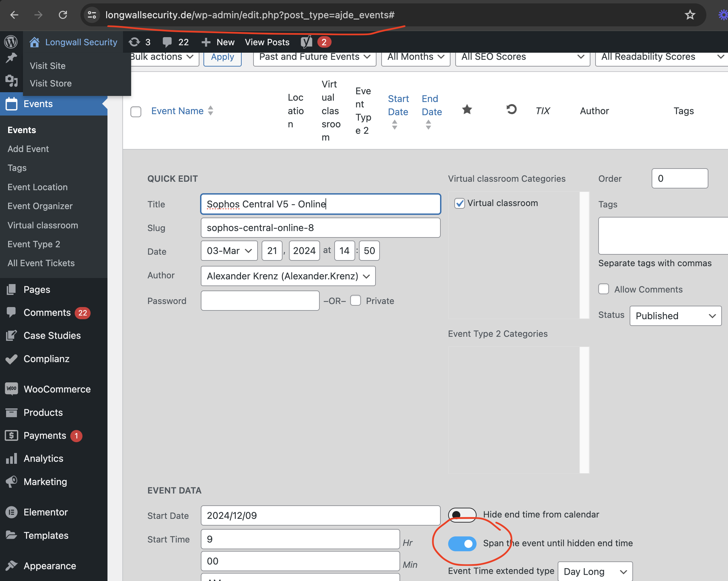Open All Event Tickets submenu item
Image resolution: width=728 pixels, height=581 pixels.
pos(41,263)
